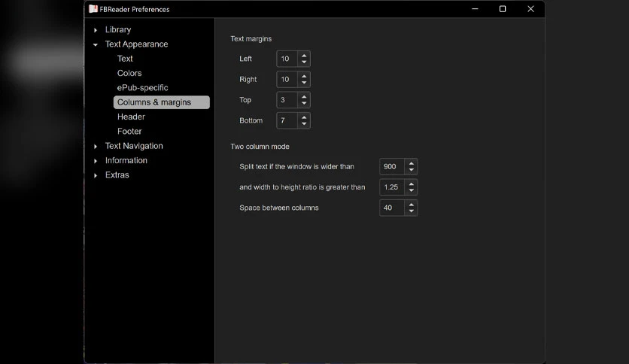Decrease the Left margin value
Image resolution: width=629 pixels, height=364 pixels.
coord(304,62)
